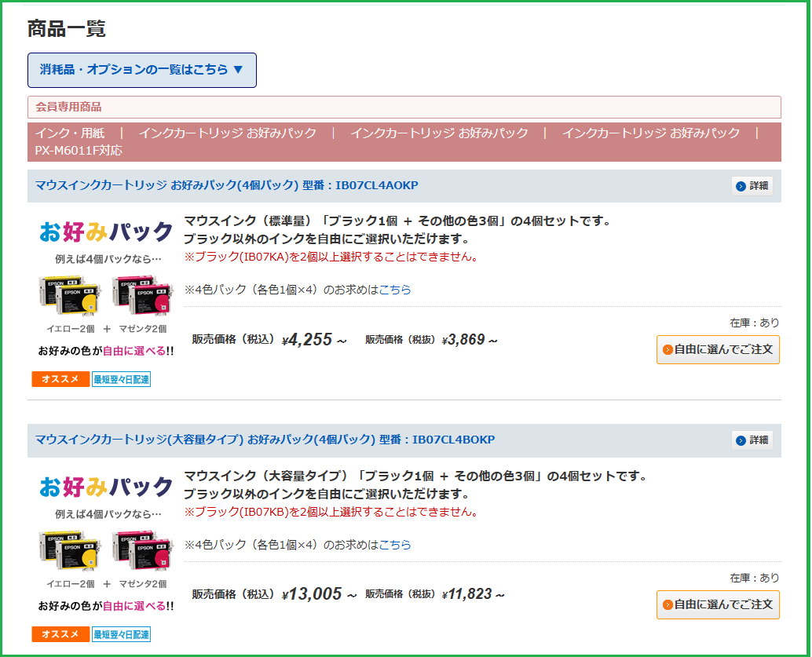Click the PX-M6011F対応 breadcrumb
Screen dimensions: 812x657
point(79,151)
